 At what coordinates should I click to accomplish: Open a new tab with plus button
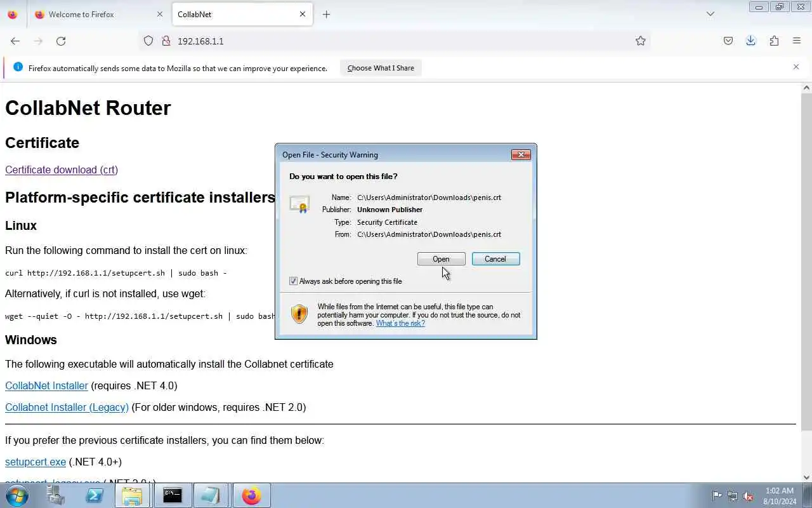(x=326, y=14)
